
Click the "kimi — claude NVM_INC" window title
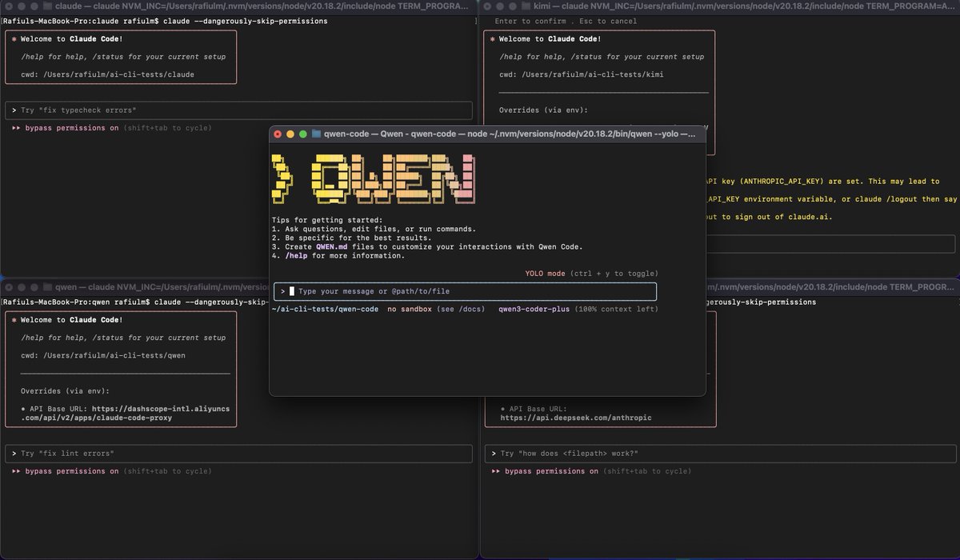[744, 6]
